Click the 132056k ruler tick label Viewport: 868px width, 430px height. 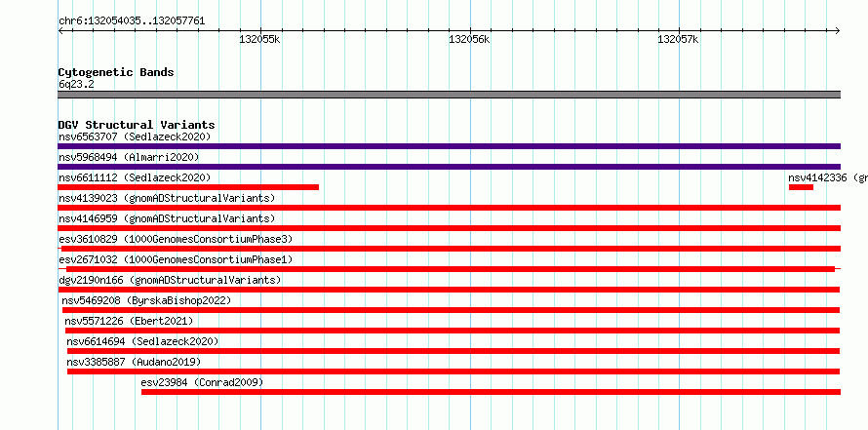tap(469, 39)
